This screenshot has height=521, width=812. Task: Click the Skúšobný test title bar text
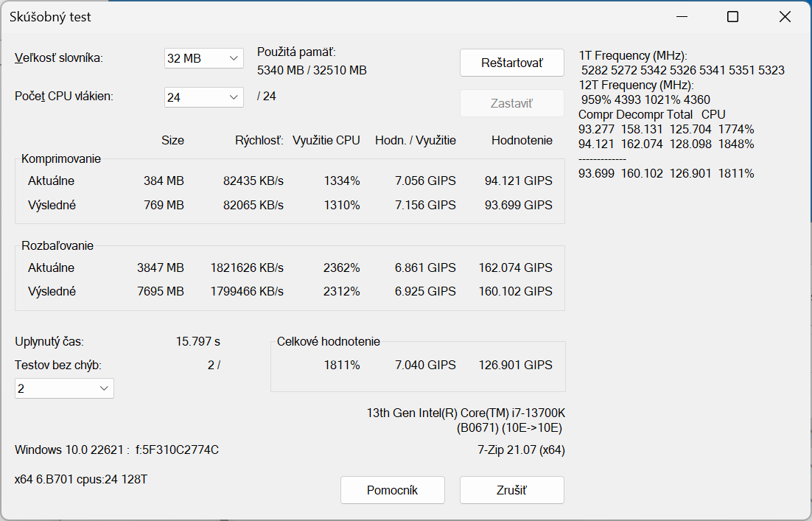pos(50,17)
